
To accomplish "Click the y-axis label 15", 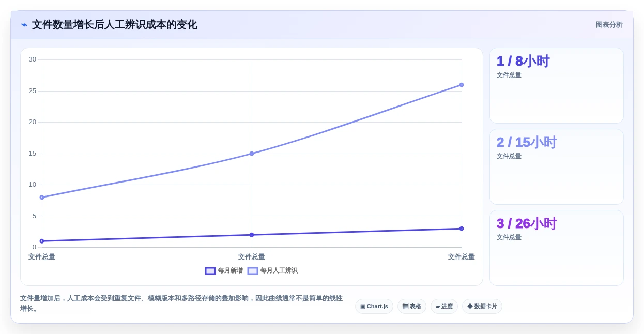I will click(33, 154).
